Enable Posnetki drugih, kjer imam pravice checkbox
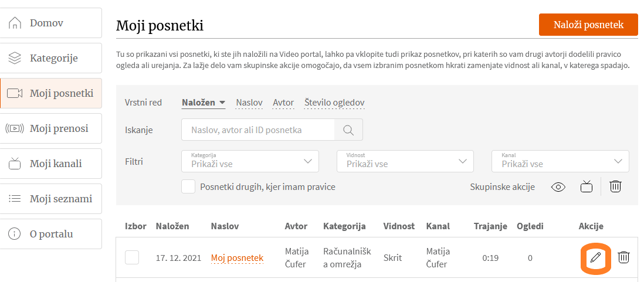The height and width of the screenshot is (282, 644). pyautogui.click(x=188, y=187)
